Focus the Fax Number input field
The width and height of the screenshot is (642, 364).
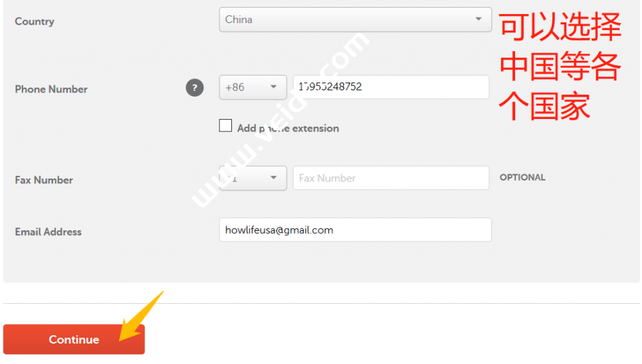click(391, 178)
